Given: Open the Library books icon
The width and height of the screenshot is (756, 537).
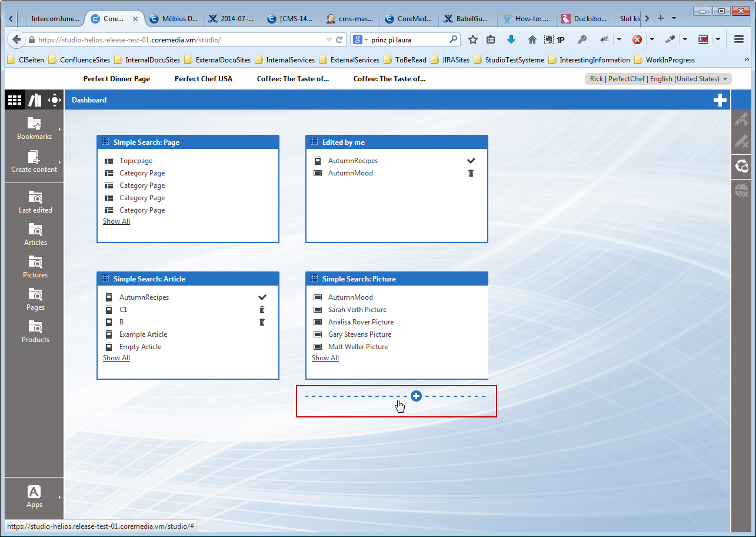Looking at the screenshot, I should tap(35, 100).
